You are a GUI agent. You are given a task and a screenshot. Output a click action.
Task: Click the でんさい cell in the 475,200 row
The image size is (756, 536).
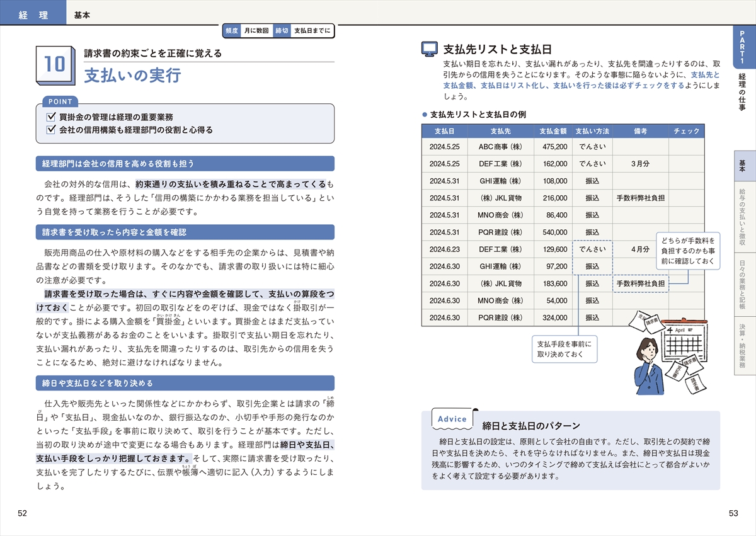tap(592, 146)
